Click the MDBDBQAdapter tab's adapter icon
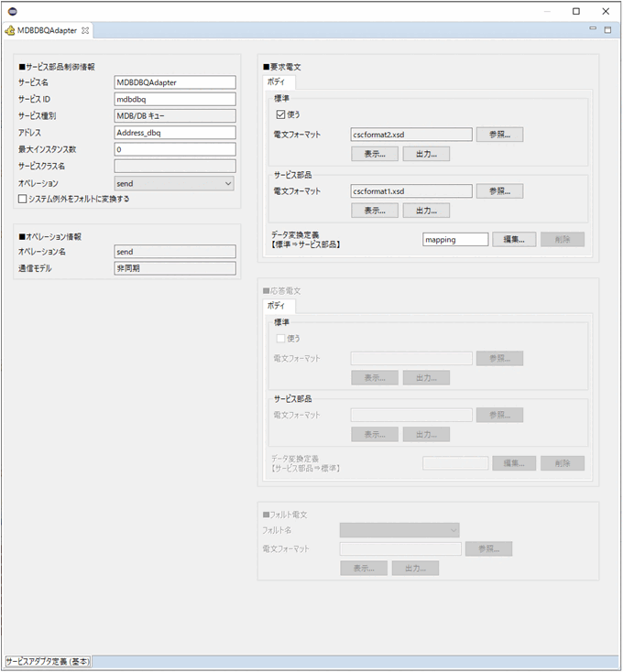The height and width of the screenshot is (672, 623). click(x=10, y=30)
